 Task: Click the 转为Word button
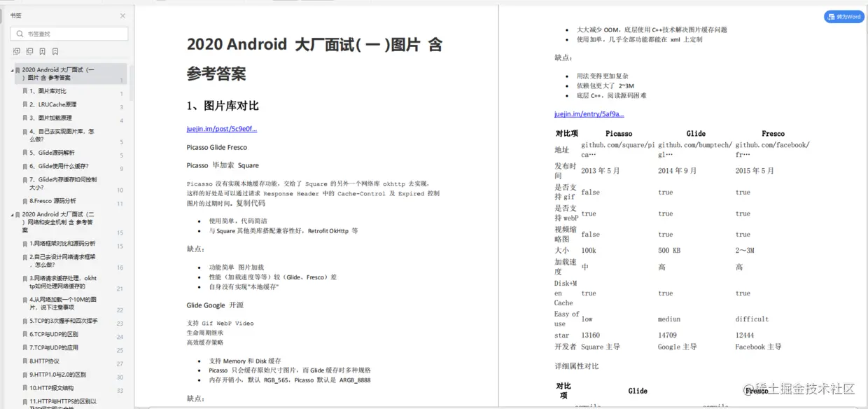844,17
